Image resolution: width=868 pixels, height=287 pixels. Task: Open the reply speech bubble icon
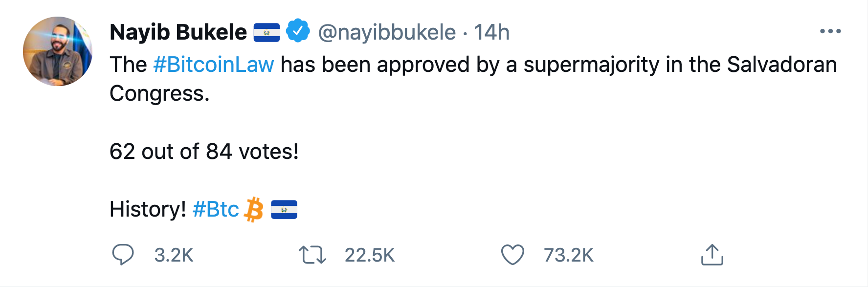[x=123, y=255]
